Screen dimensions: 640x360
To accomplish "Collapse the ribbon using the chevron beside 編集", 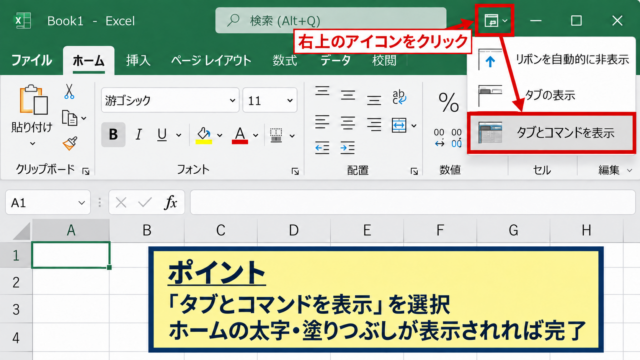I will tap(629, 170).
